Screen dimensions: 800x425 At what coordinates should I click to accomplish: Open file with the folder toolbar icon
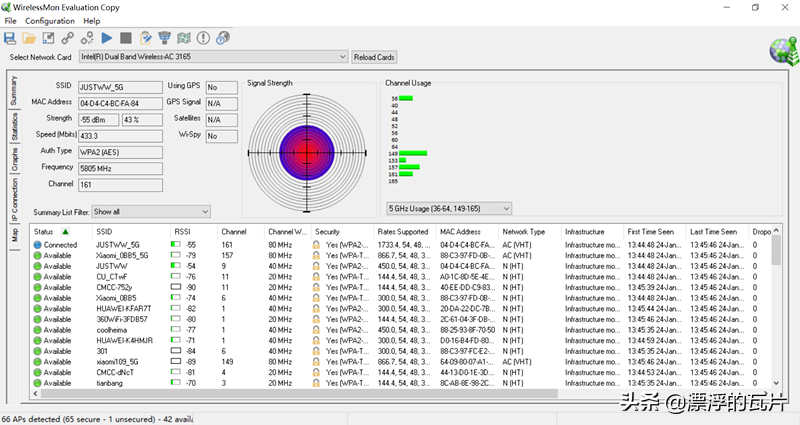29,38
